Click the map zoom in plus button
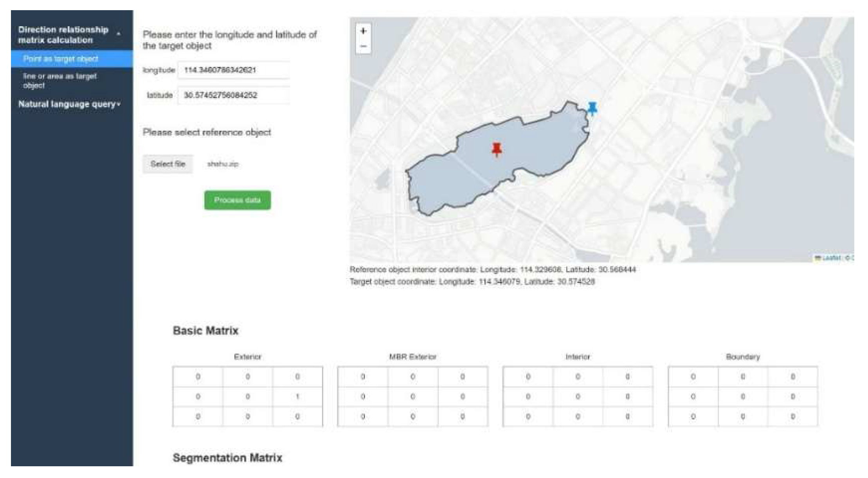Viewport: 868px width, 478px height. [363, 31]
